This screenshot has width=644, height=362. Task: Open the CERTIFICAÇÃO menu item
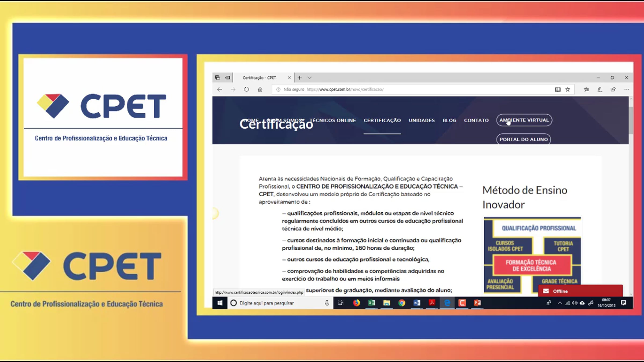tap(382, 120)
